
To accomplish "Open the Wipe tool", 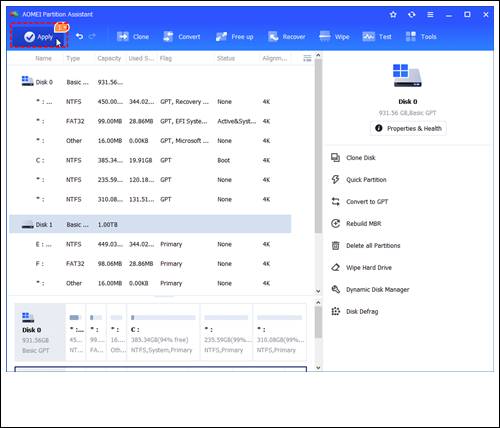I will click(x=334, y=36).
